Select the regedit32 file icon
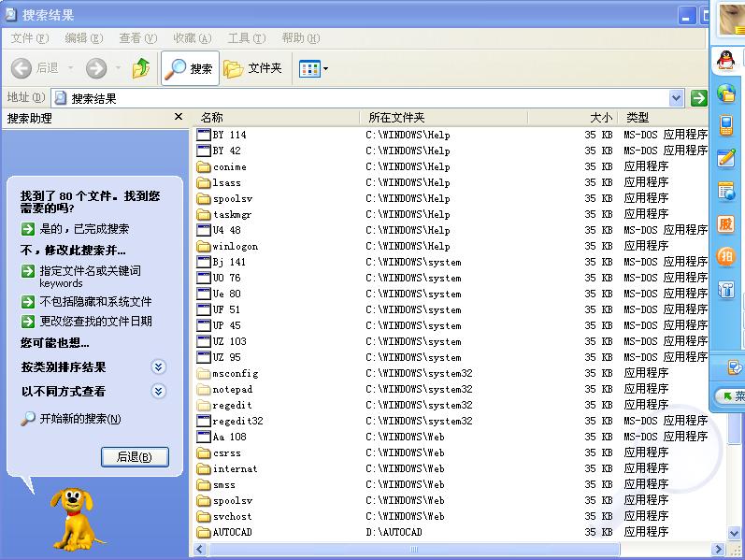Screen dimensions: 745x560 pyautogui.click(x=204, y=422)
